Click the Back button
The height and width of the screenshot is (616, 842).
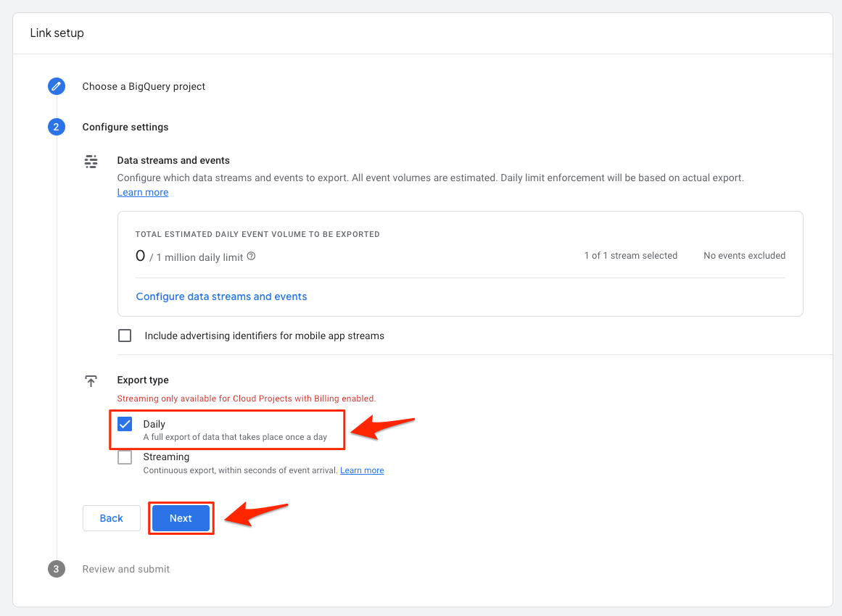pyautogui.click(x=111, y=518)
